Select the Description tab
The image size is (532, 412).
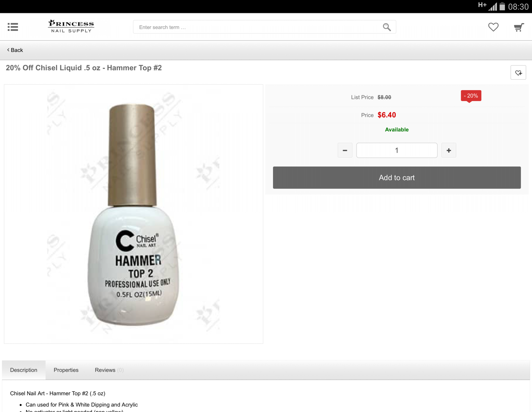24,370
